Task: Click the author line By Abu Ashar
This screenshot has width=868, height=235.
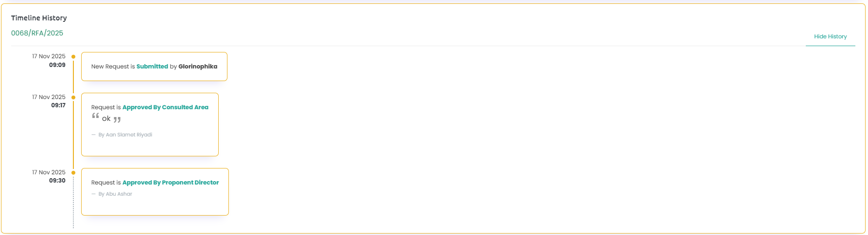Action: coord(115,194)
